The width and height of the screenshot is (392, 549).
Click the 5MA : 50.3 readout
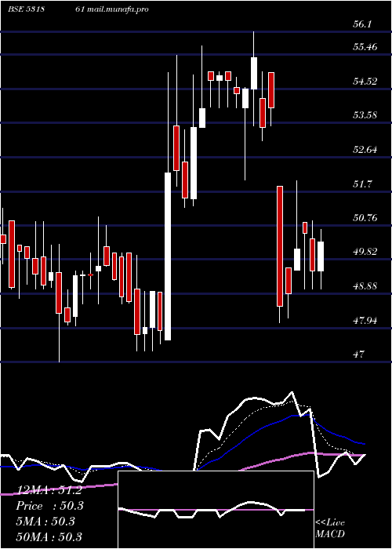pos(45,522)
